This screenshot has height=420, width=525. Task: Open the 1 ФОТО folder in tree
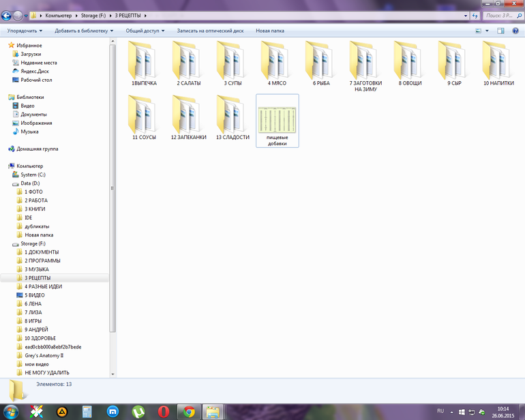33,192
